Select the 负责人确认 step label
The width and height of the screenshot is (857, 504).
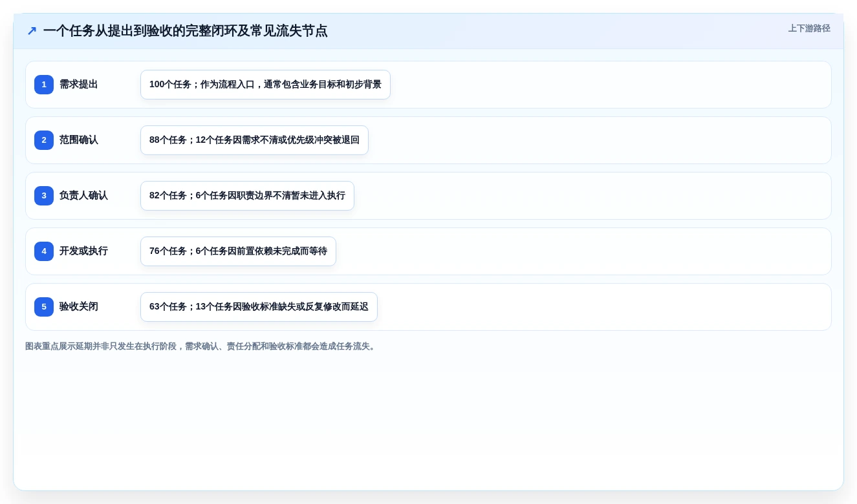point(83,196)
